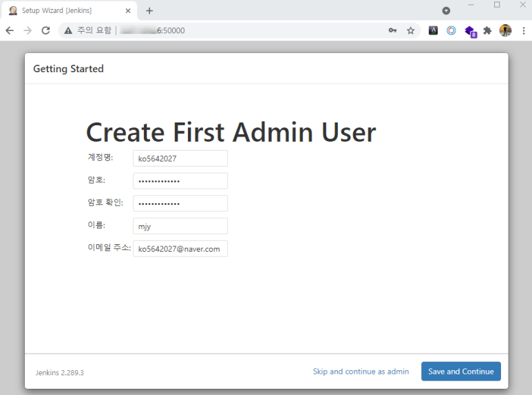Select the Setup Wizard [Jenkins] tab
This screenshot has width=532, height=395.
coord(70,10)
